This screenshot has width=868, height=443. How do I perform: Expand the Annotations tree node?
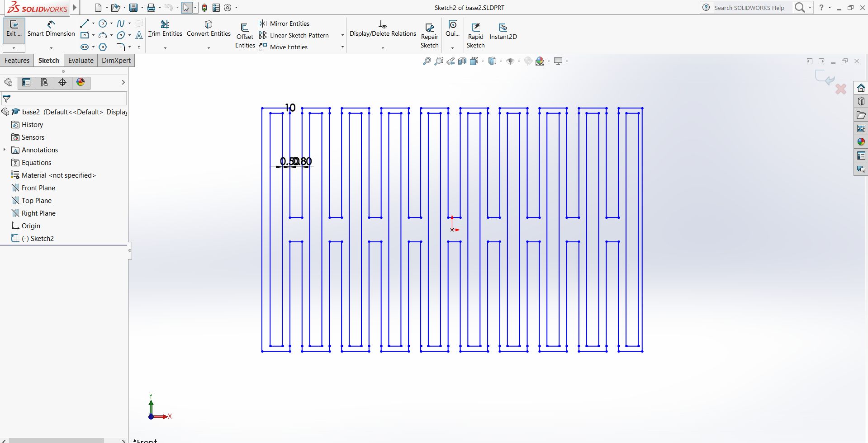[x=5, y=150]
